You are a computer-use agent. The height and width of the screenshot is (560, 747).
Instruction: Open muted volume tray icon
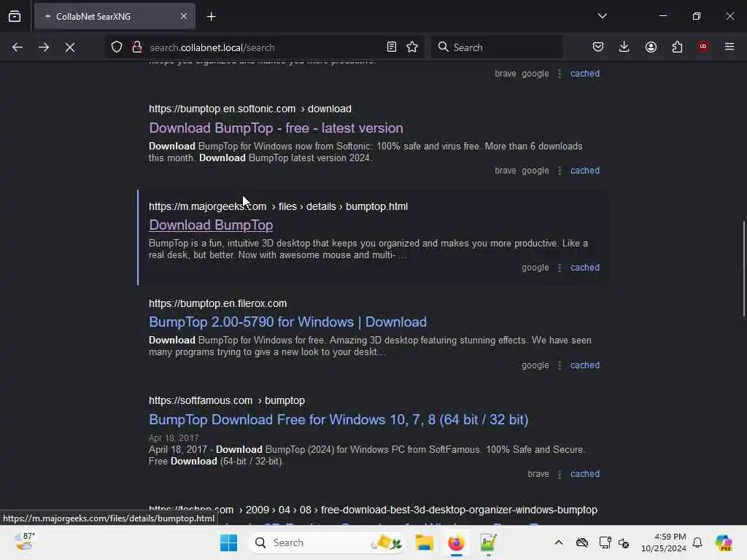[x=624, y=542]
